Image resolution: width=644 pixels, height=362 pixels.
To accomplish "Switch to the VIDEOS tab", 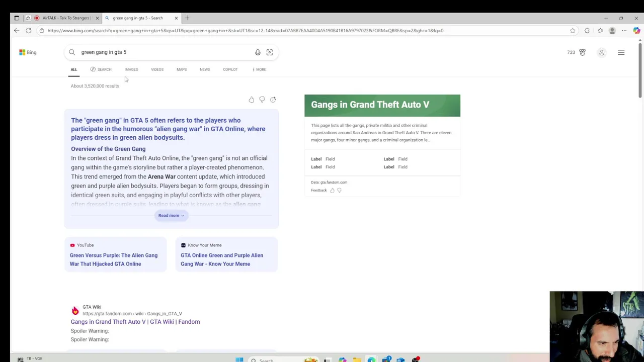I will tap(157, 69).
